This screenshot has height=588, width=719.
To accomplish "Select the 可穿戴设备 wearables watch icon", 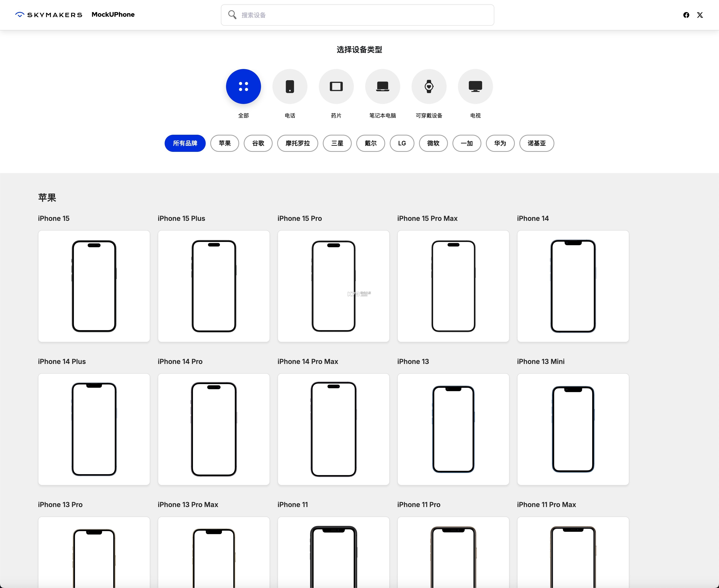I will pos(429,86).
